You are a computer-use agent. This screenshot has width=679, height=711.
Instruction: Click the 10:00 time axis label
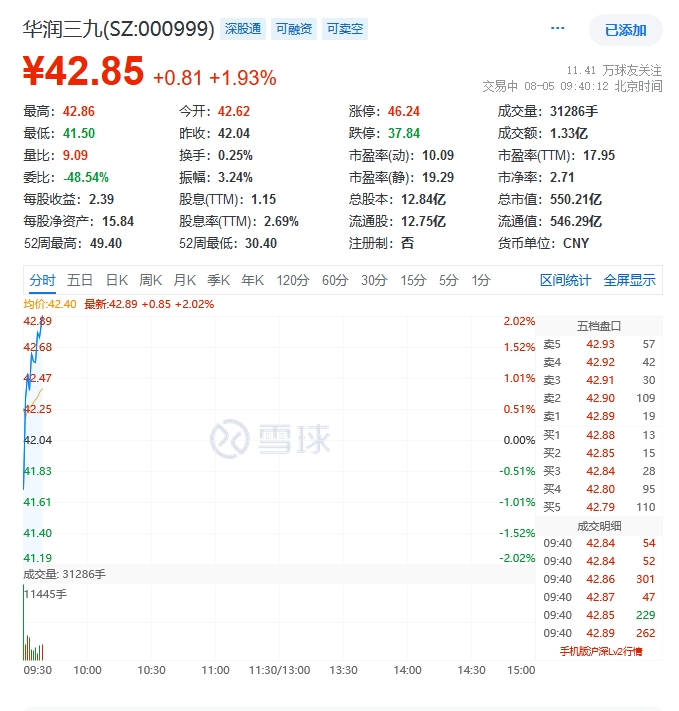88,670
